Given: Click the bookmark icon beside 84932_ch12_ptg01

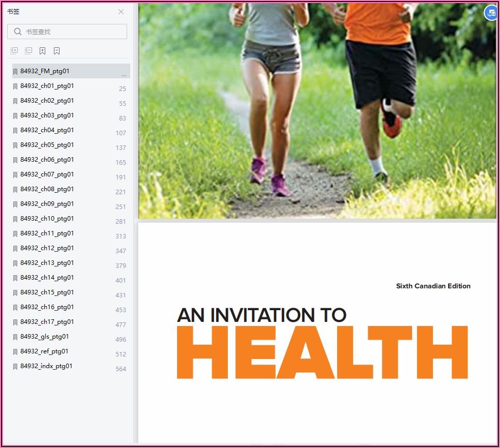Looking at the screenshot, I should click(15, 249).
